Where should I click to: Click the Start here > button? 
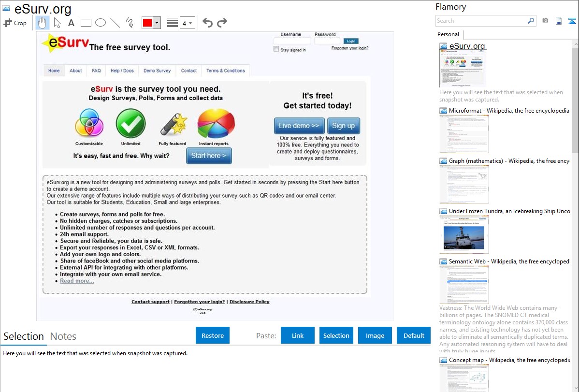click(209, 156)
